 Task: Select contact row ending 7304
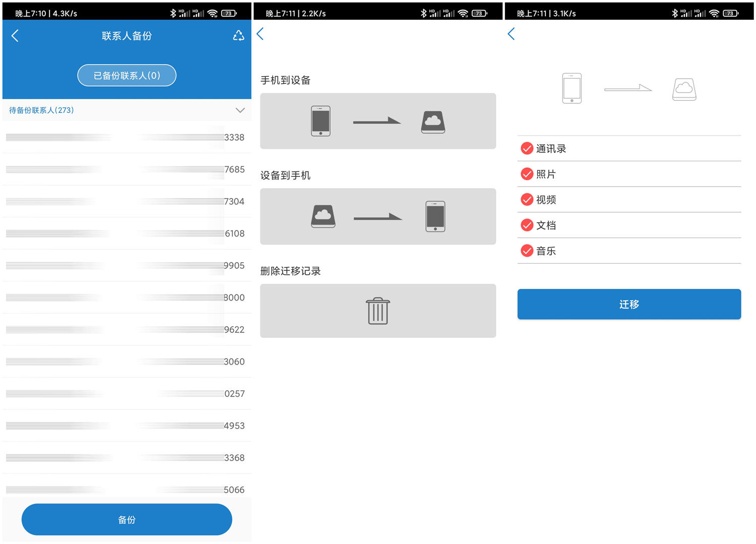(127, 201)
